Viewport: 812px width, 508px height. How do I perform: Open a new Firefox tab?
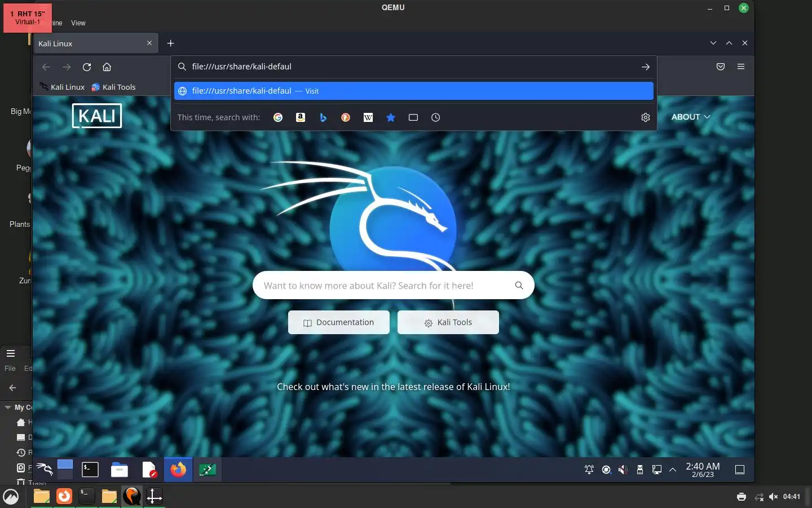pos(170,43)
